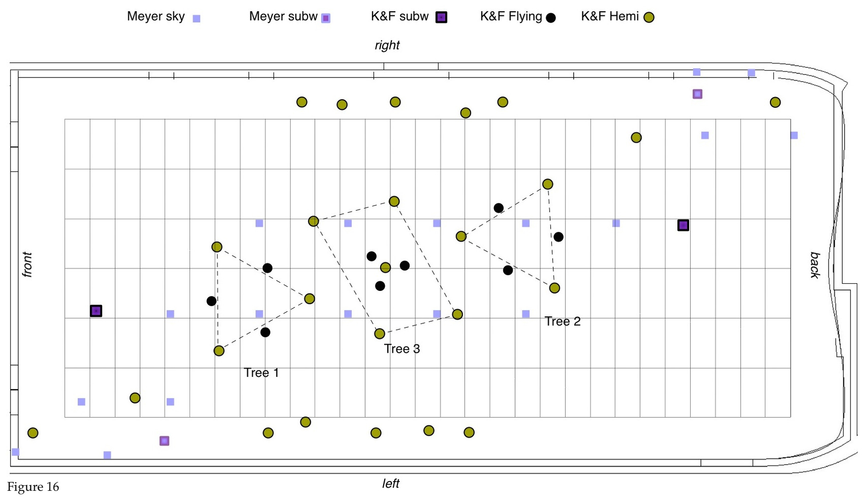Click the Hemi speaker at center of Tree 3
This screenshot has width=868, height=502.
pyautogui.click(x=385, y=267)
